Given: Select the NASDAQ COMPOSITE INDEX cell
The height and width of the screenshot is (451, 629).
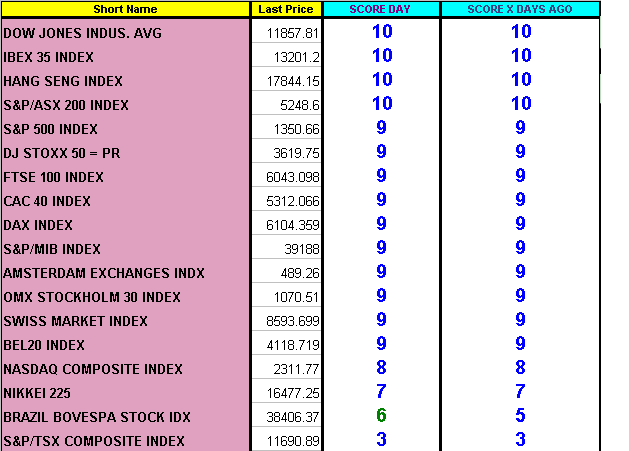Looking at the screenshot, I should 125,369.
